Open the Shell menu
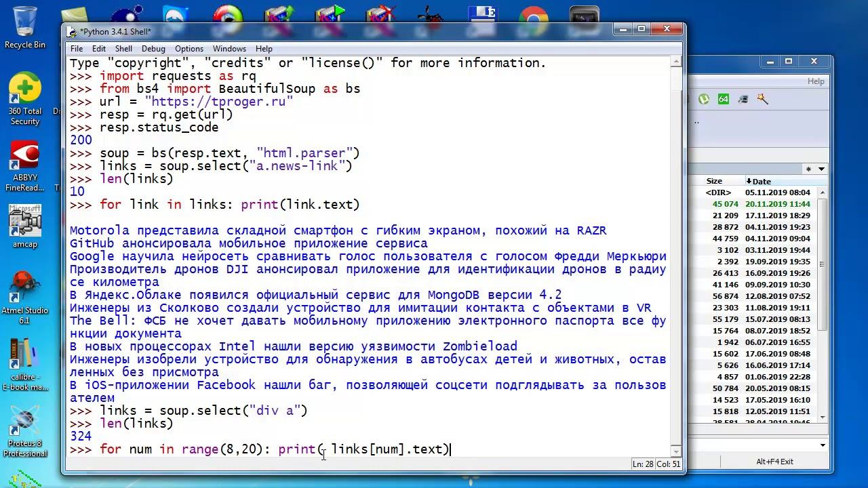The height and width of the screenshot is (488, 868). click(123, 49)
